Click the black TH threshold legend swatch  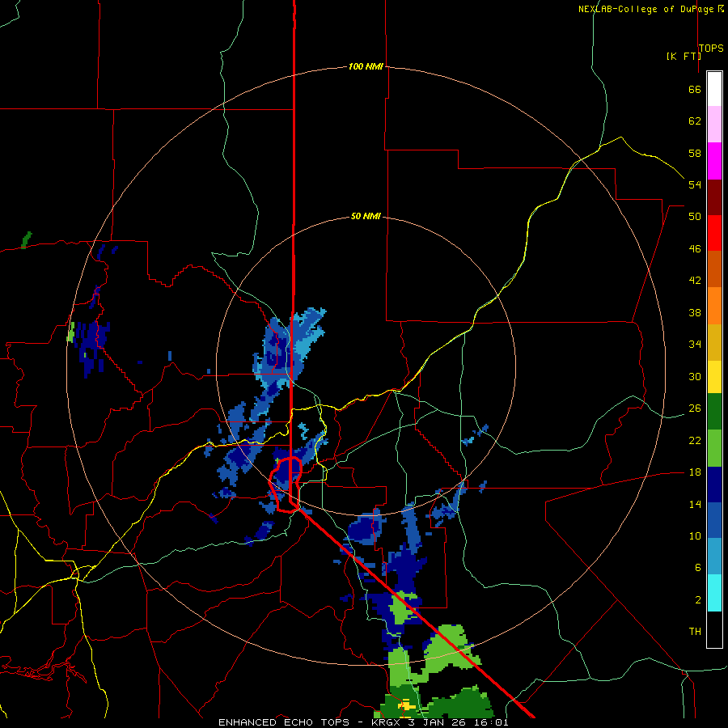tap(714, 629)
